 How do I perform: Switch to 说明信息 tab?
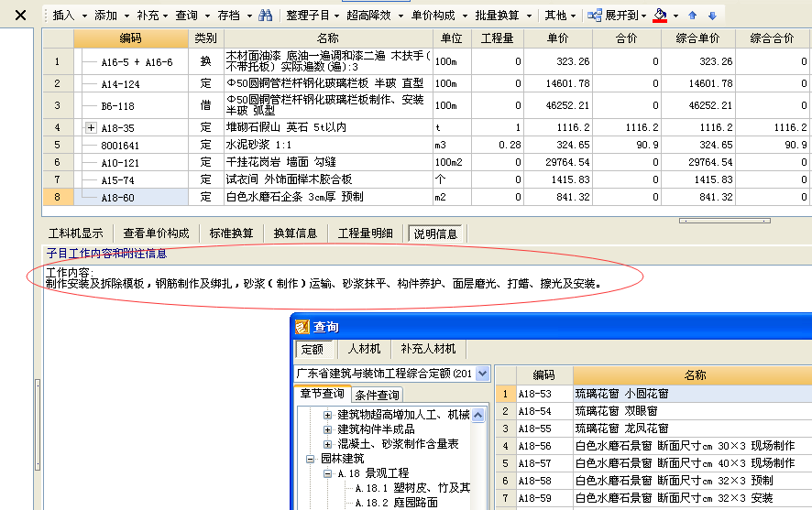(435, 233)
